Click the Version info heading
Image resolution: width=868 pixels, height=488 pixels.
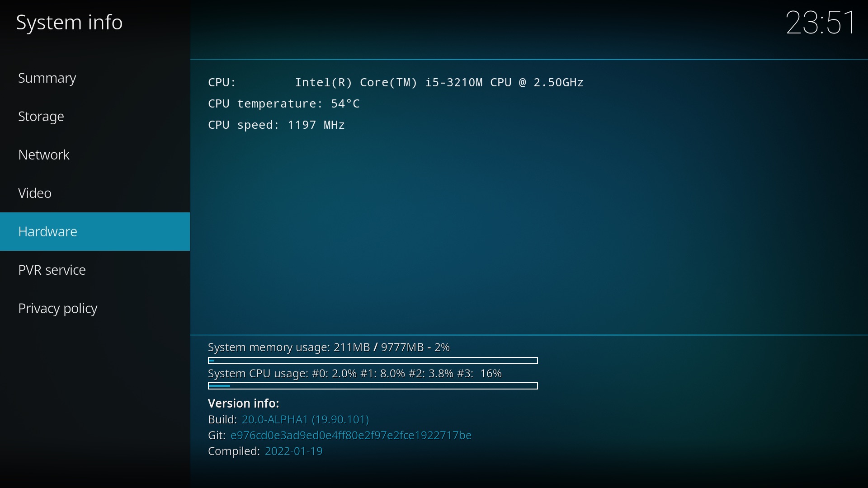click(x=243, y=403)
